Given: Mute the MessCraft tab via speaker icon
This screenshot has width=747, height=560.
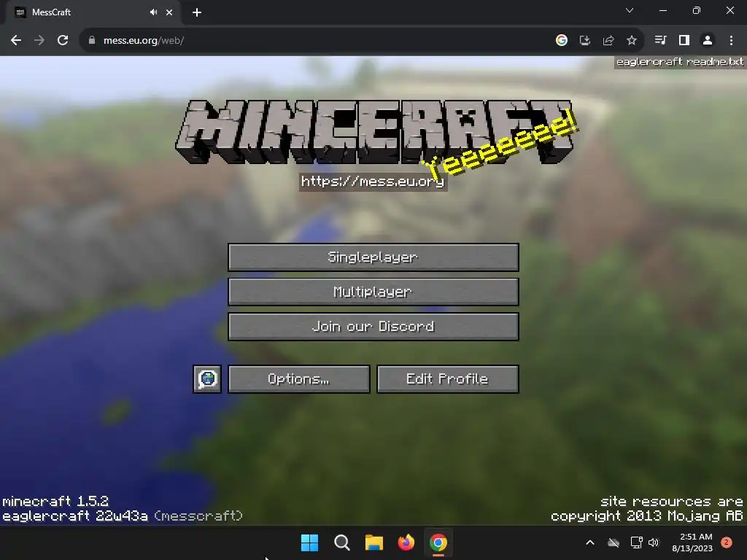Looking at the screenshot, I should pyautogui.click(x=153, y=12).
